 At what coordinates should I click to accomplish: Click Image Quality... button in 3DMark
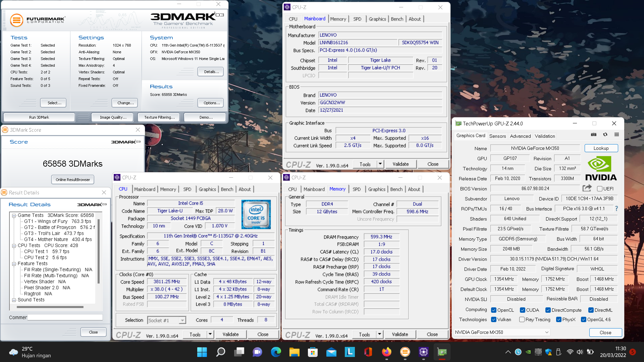(x=113, y=117)
